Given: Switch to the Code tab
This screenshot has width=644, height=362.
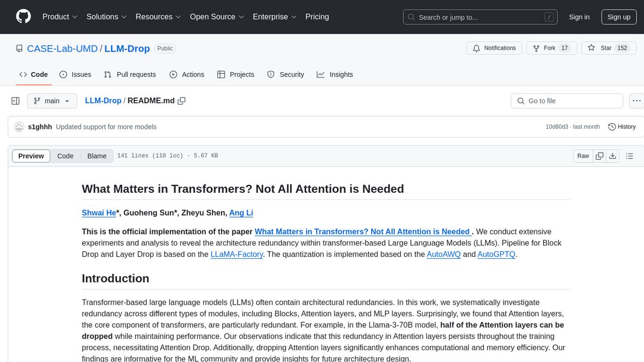Looking at the screenshot, I should tap(34, 74).
